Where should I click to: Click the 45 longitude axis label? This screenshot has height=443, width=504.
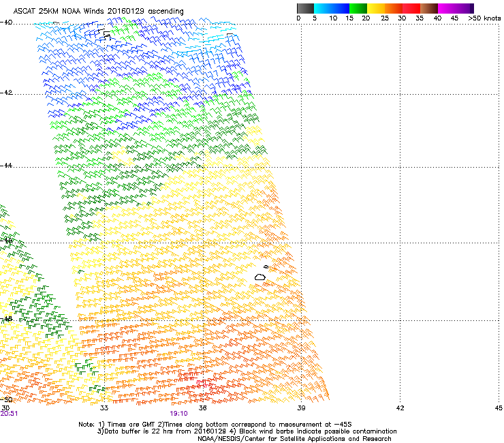coord(499,408)
